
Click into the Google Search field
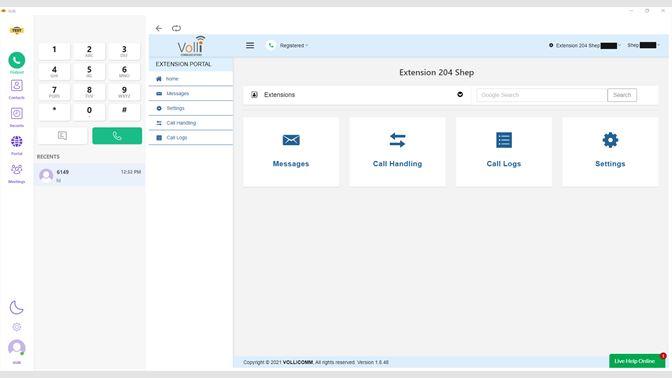click(542, 95)
